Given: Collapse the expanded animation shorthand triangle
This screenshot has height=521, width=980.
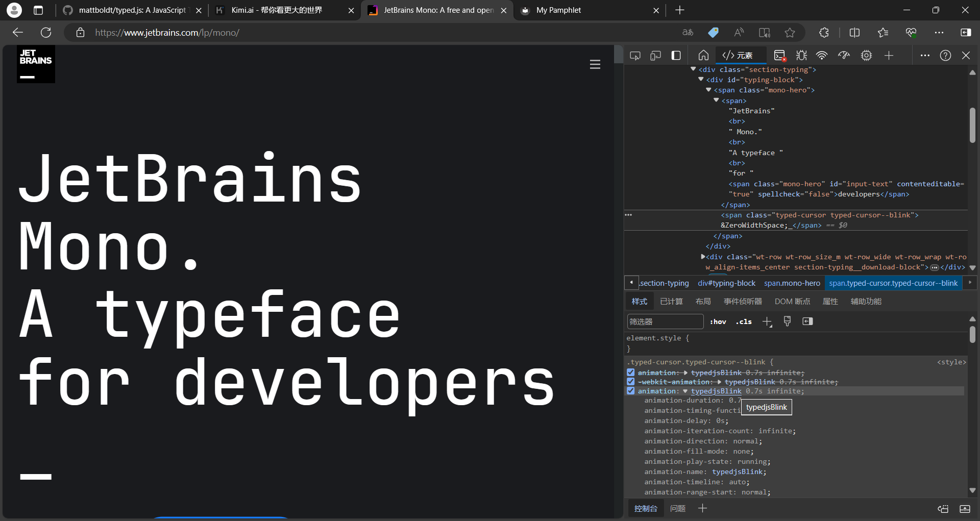Looking at the screenshot, I should pyautogui.click(x=685, y=391).
